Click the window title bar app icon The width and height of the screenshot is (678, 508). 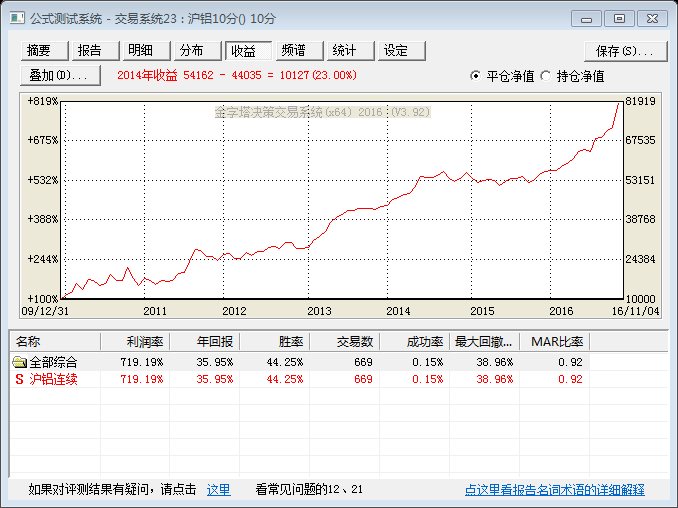pyautogui.click(x=17, y=18)
